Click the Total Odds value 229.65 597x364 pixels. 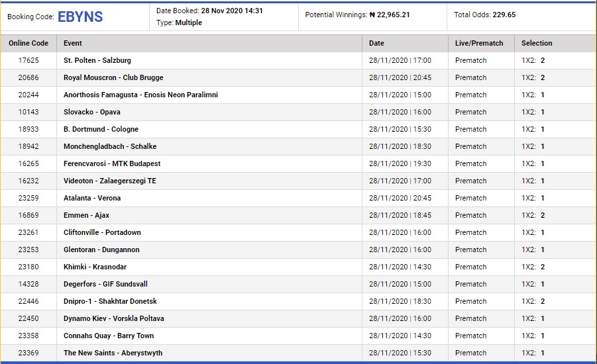[504, 15]
